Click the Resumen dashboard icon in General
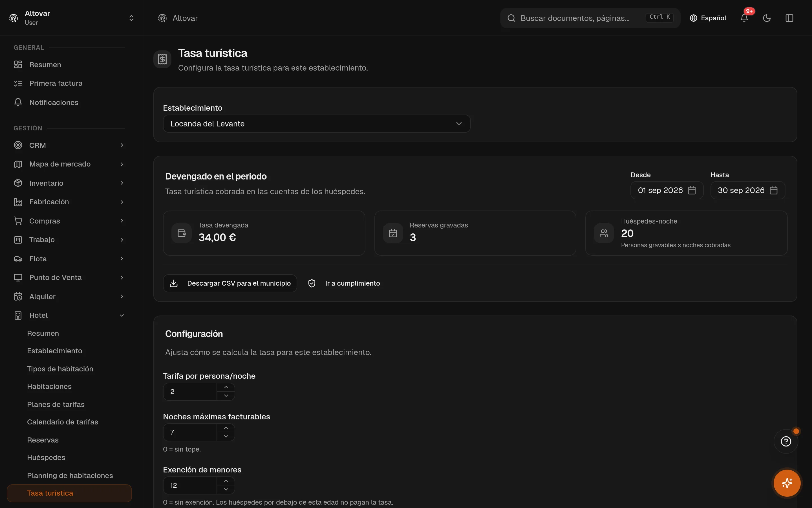This screenshot has height=508, width=812. (x=18, y=65)
